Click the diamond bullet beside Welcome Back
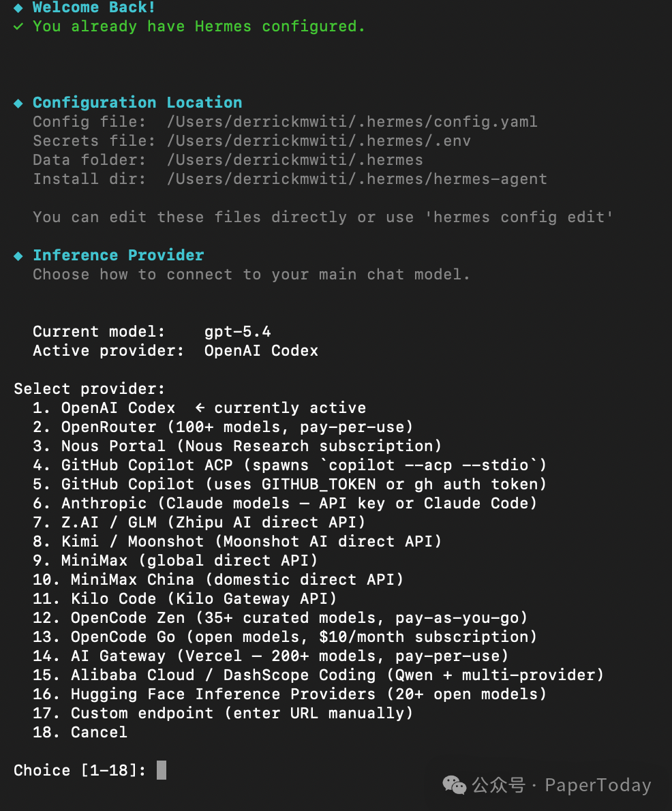This screenshot has height=811, width=672. coord(18,7)
